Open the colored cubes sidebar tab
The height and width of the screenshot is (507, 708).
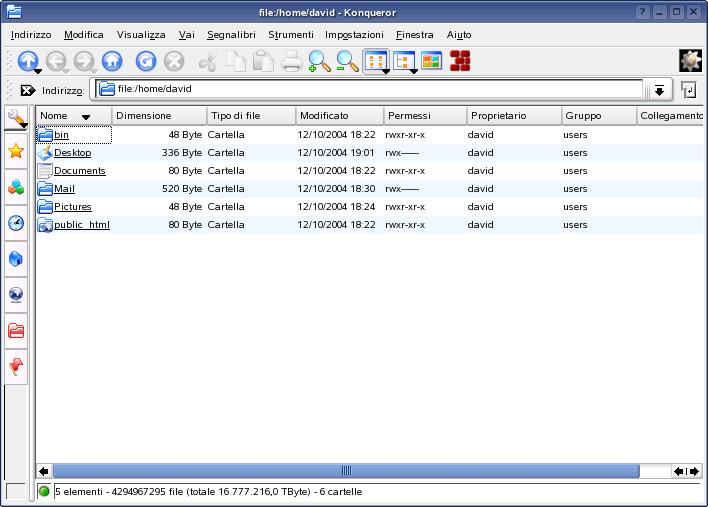pyautogui.click(x=16, y=187)
